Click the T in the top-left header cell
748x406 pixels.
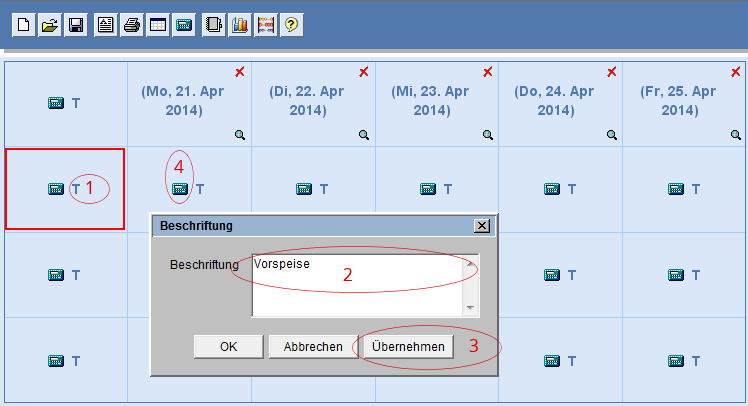(76, 104)
